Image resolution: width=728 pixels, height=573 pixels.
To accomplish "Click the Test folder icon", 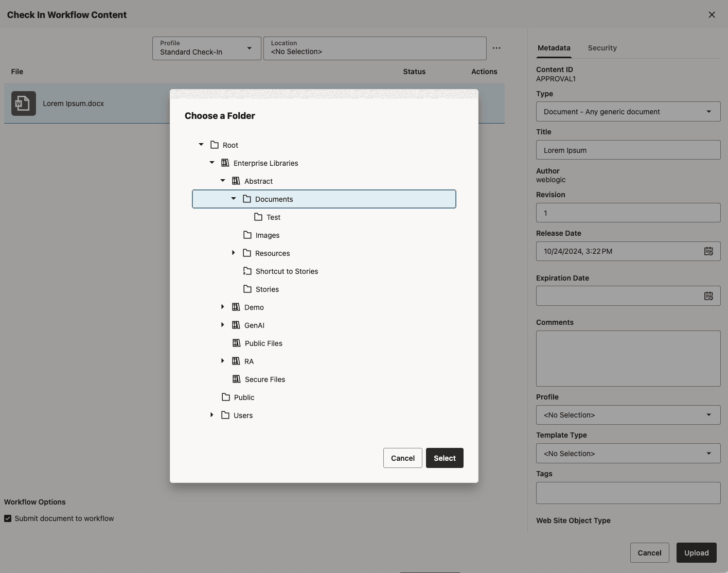I will point(258,217).
